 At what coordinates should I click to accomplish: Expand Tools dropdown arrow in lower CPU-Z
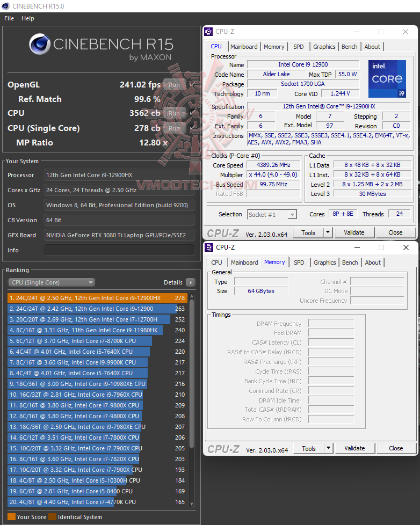point(328,449)
